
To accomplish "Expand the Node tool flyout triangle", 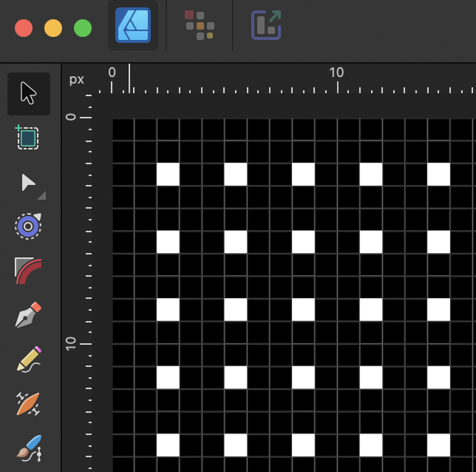I will pos(42,196).
